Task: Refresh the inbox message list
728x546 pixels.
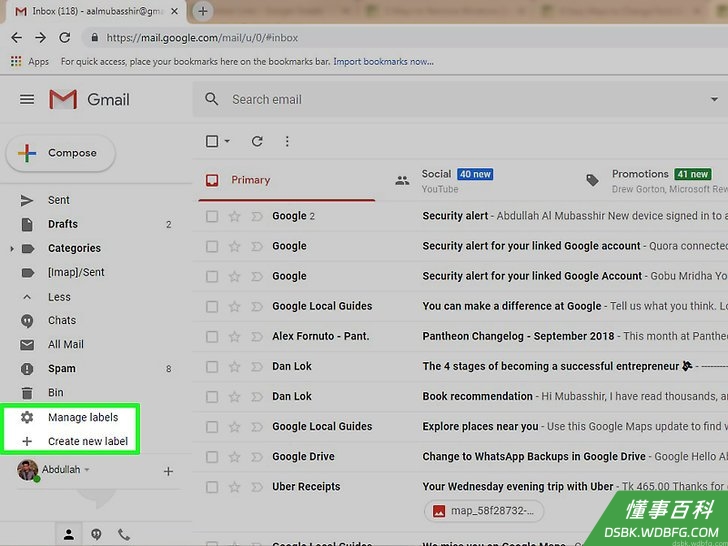Action: point(257,141)
